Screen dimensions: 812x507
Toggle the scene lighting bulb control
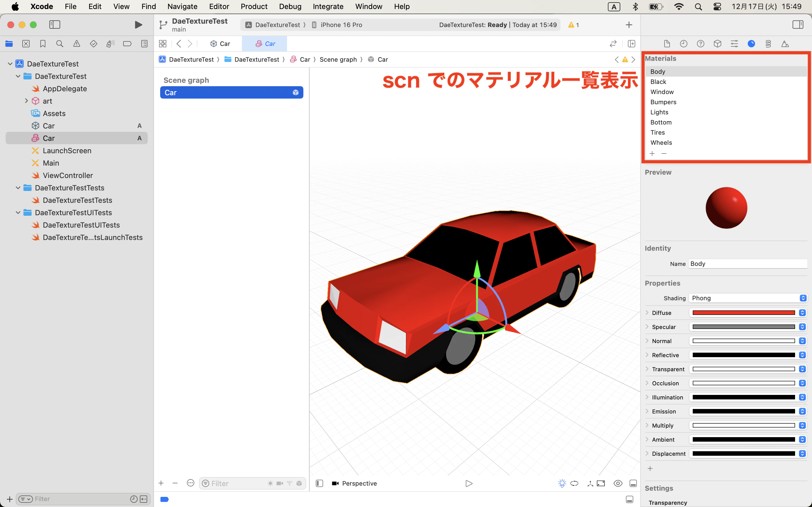tap(562, 483)
